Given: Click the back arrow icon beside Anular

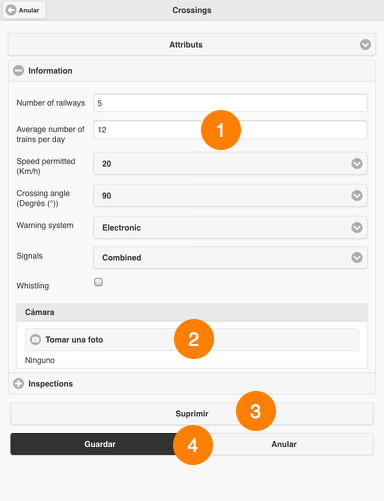Looking at the screenshot, I should 11,10.
